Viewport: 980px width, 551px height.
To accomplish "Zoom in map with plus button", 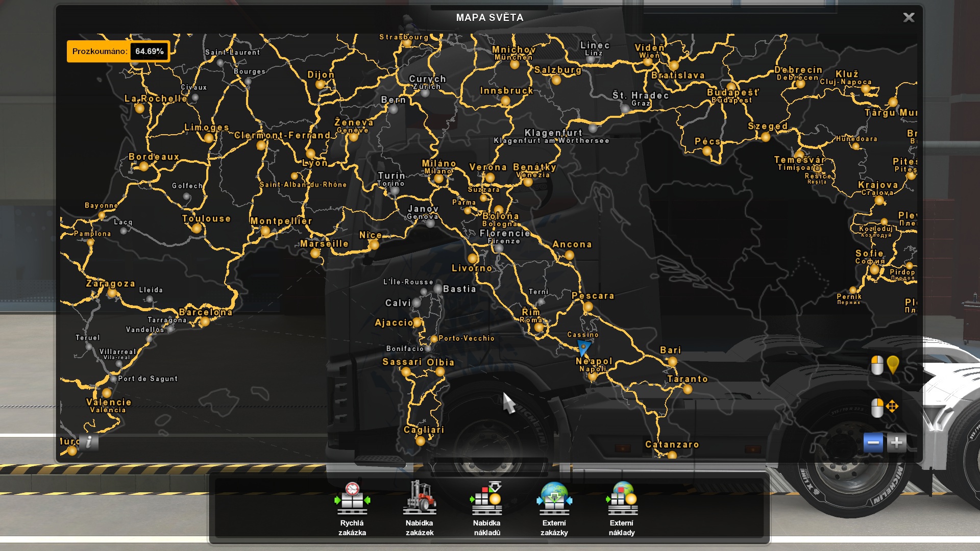I will pyautogui.click(x=896, y=443).
